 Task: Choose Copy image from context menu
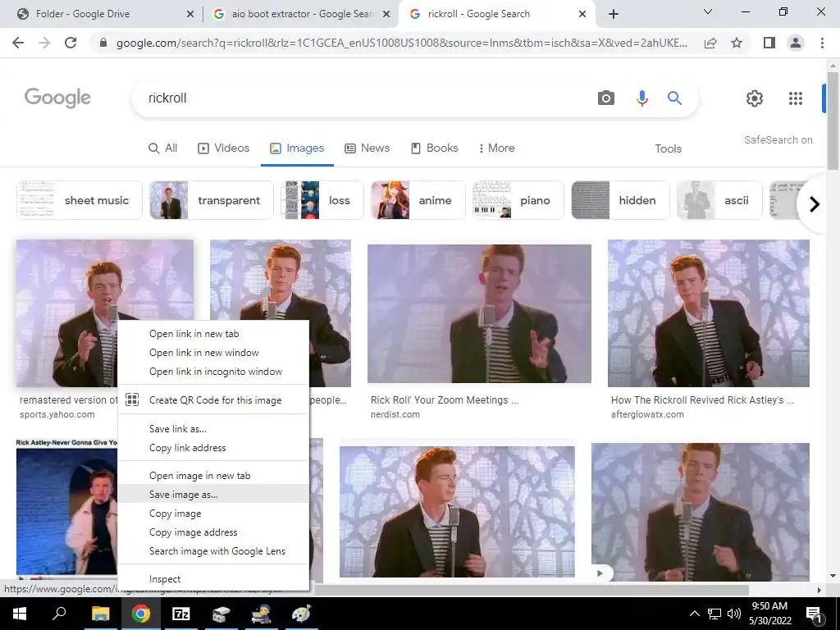213,514
